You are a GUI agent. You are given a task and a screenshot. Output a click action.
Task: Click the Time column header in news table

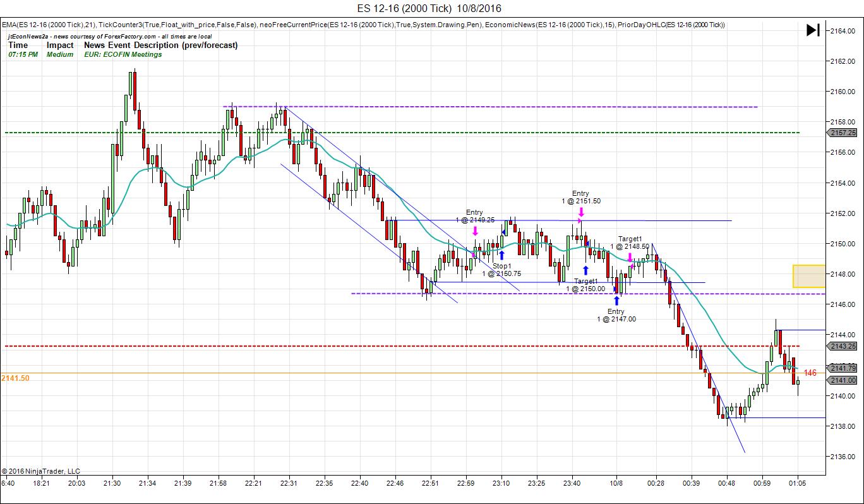click(18, 45)
